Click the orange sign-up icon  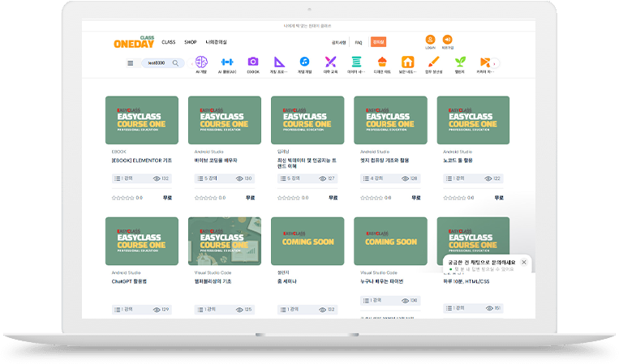[447, 40]
